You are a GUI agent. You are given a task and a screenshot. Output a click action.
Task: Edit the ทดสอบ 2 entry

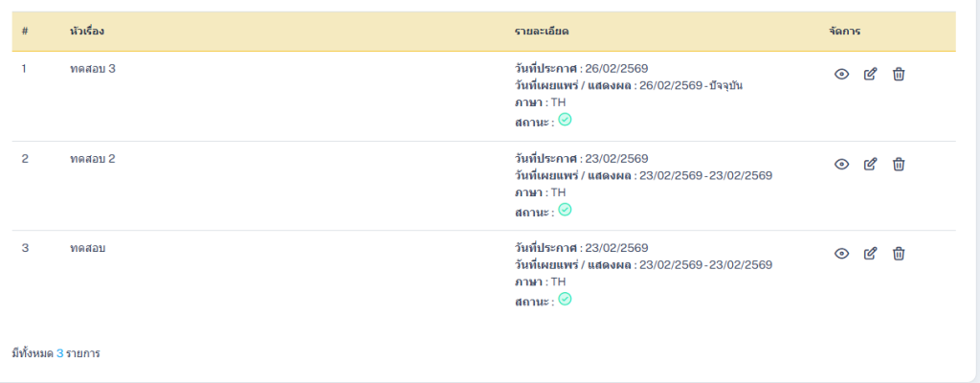(870, 164)
